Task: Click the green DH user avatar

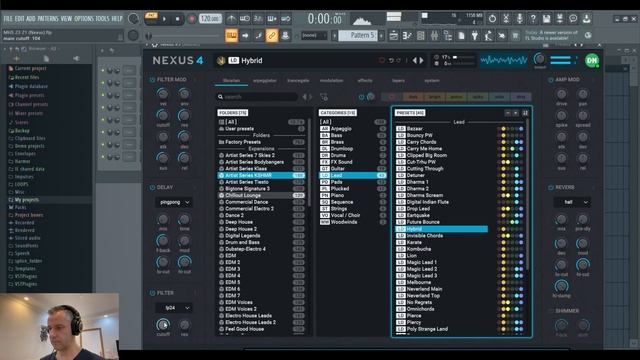Action: click(592, 60)
